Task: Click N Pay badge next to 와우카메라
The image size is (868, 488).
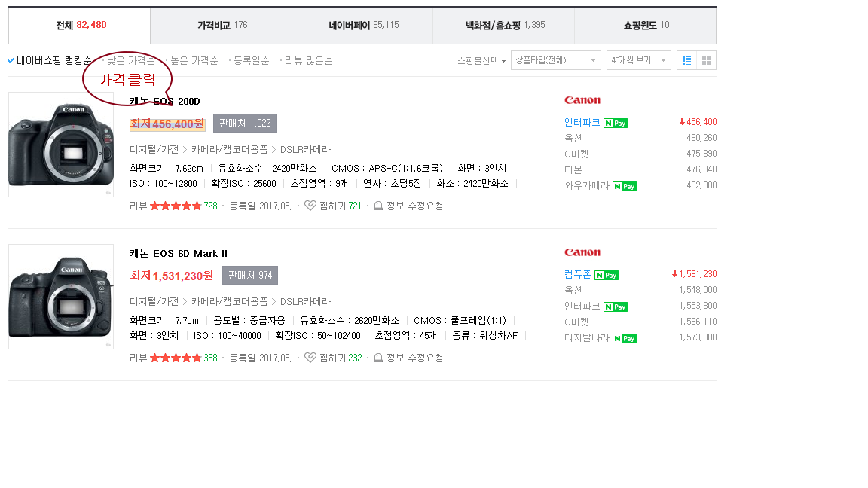Action: click(625, 187)
